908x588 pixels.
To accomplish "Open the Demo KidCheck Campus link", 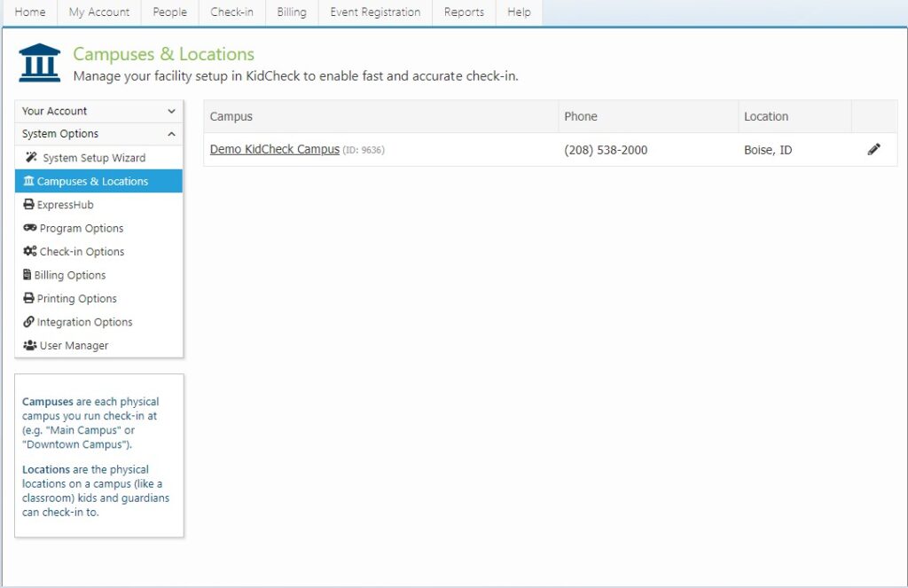I will [x=275, y=150].
